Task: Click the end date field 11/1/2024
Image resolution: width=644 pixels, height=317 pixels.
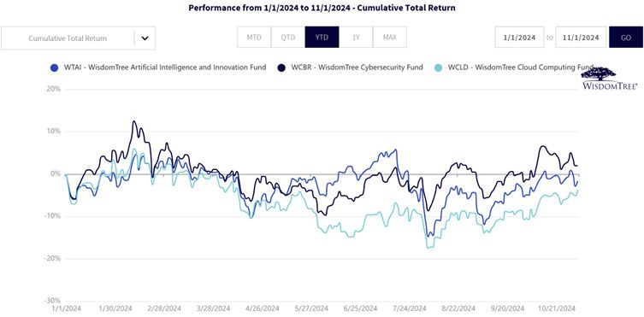Action: coord(581,38)
